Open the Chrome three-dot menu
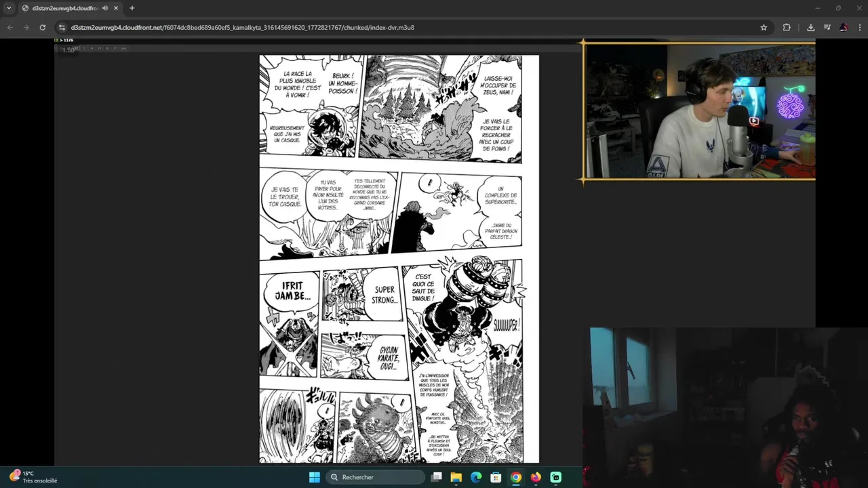Screen dimensions: 868x488 point(860,27)
